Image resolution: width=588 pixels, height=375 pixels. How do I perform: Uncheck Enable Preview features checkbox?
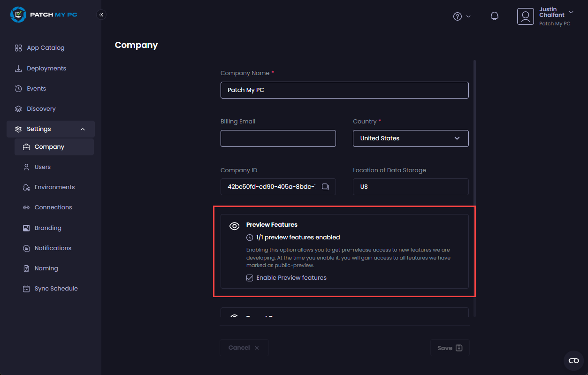pyautogui.click(x=250, y=278)
